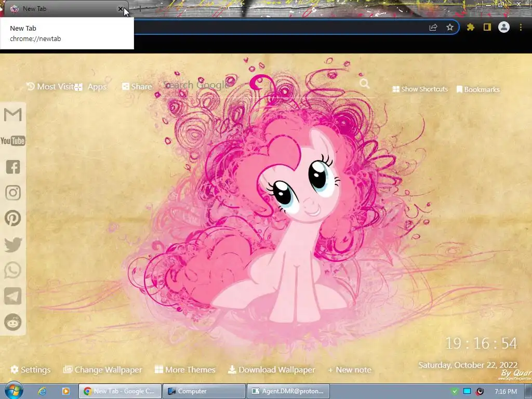Select the New Tab - Google Chrome taskbar button
Viewport: 532px width, 399px height.
120,391
